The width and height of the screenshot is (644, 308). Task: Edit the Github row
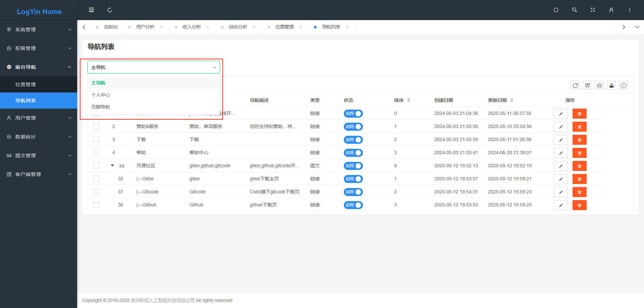click(x=560, y=205)
